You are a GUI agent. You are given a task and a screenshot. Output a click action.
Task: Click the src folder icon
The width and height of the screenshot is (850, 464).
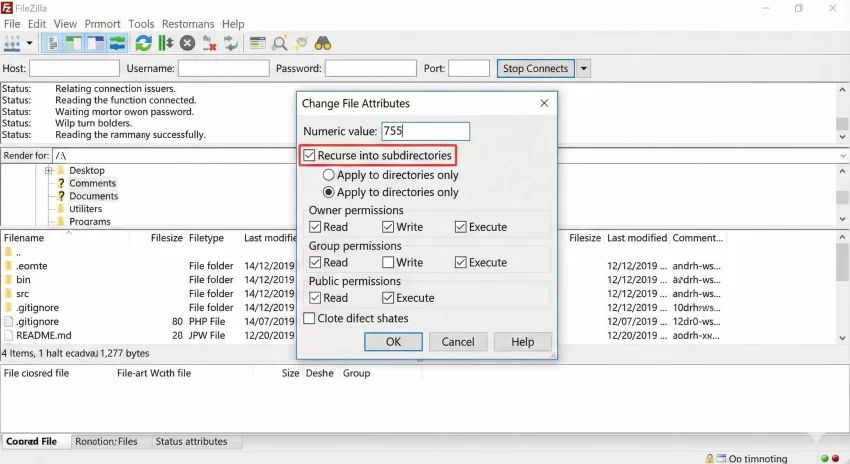coord(8,294)
